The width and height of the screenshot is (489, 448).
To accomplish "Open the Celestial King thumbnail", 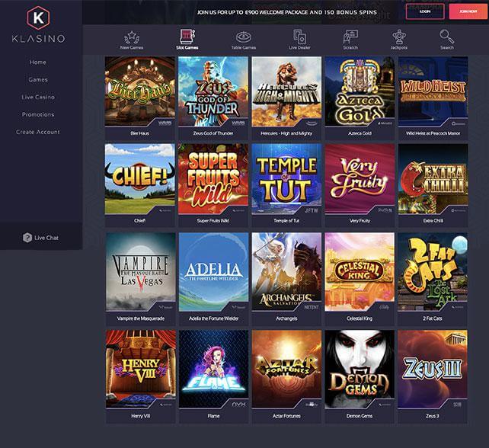I will (x=360, y=272).
